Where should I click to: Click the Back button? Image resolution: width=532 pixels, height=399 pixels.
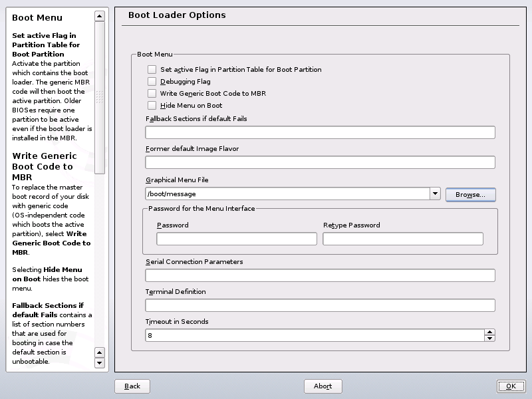tap(132, 386)
